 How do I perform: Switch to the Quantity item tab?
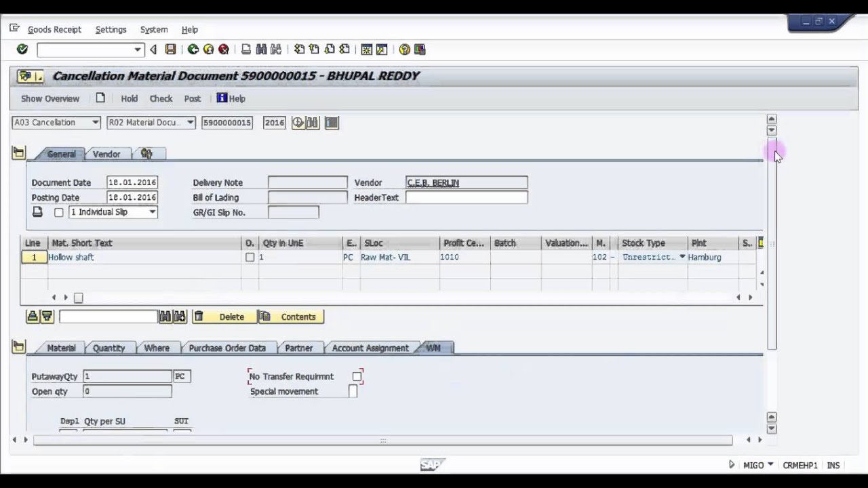click(x=108, y=348)
